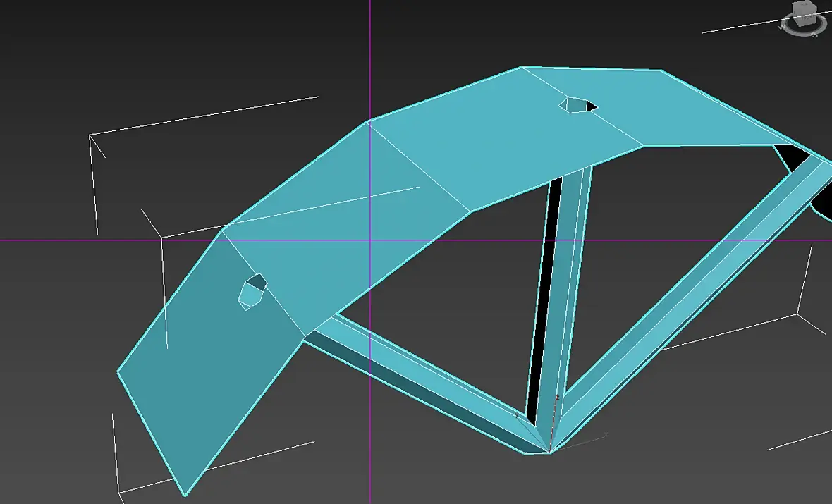This screenshot has height=504, width=832.
Task: Select the hexagonal cutout on the left sloped panel
Action: [252, 291]
